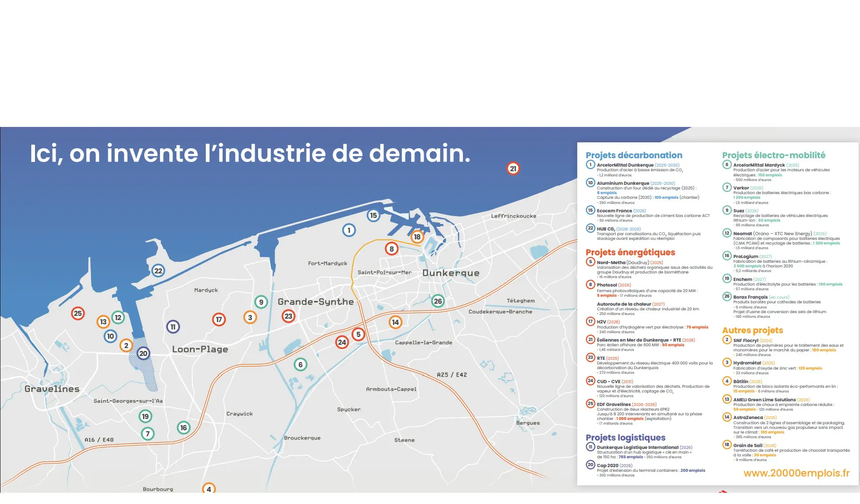Select the 'Autres projets' legend heading
The image size is (860, 504).
[x=752, y=330]
